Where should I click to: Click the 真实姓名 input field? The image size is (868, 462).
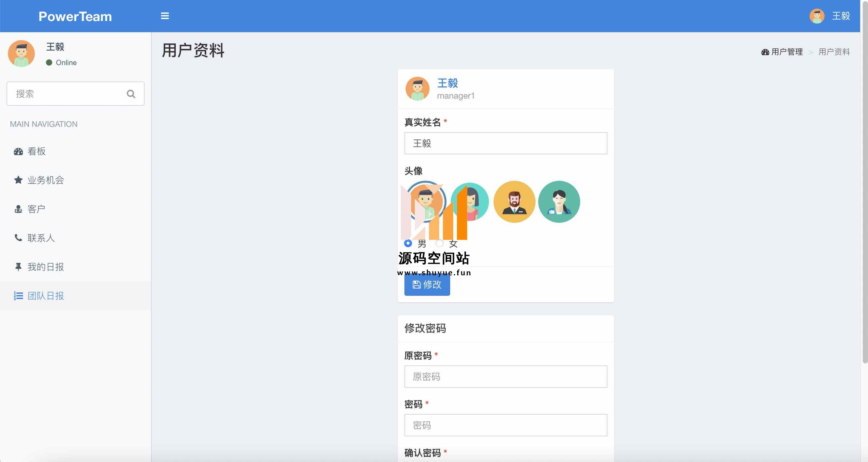tap(505, 143)
